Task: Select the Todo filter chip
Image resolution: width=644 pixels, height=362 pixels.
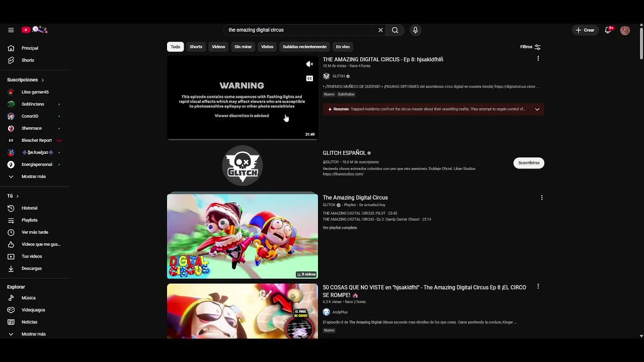Action: [175, 47]
